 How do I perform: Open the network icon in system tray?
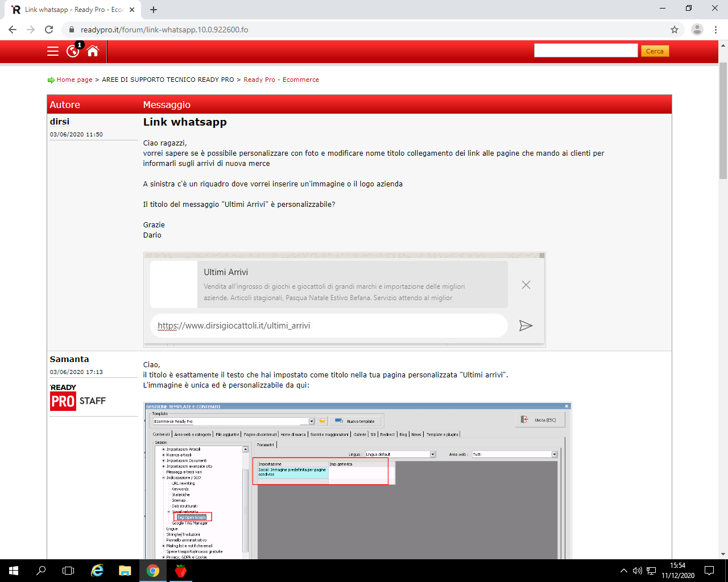point(651,571)
